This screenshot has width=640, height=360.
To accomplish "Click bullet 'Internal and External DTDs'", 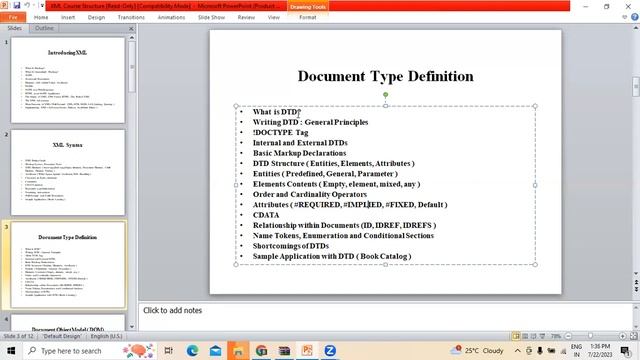I will pyautogui.click(x=300, y=143).
